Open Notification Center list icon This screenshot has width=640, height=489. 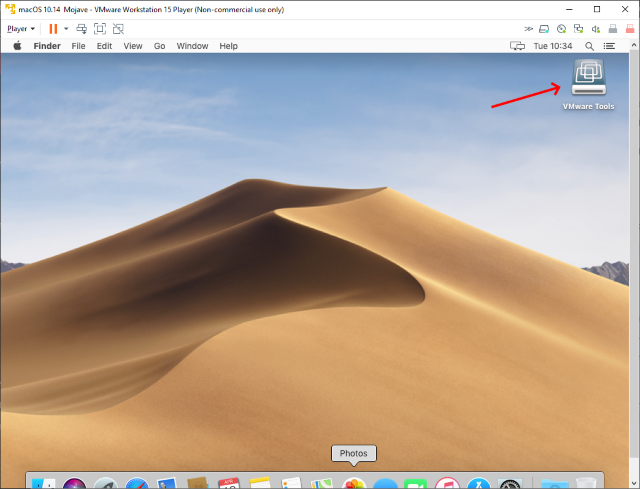coord(608,46)
